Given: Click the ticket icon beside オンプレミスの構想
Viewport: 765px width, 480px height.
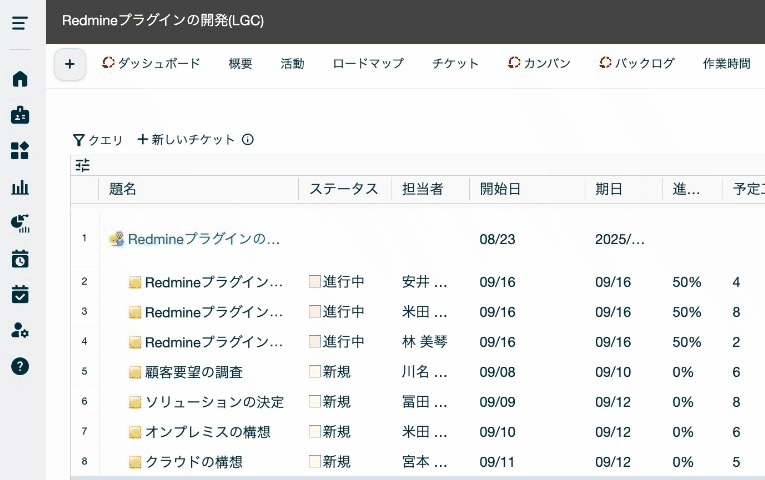Looking at the screenshot, I should click(135, 432).
